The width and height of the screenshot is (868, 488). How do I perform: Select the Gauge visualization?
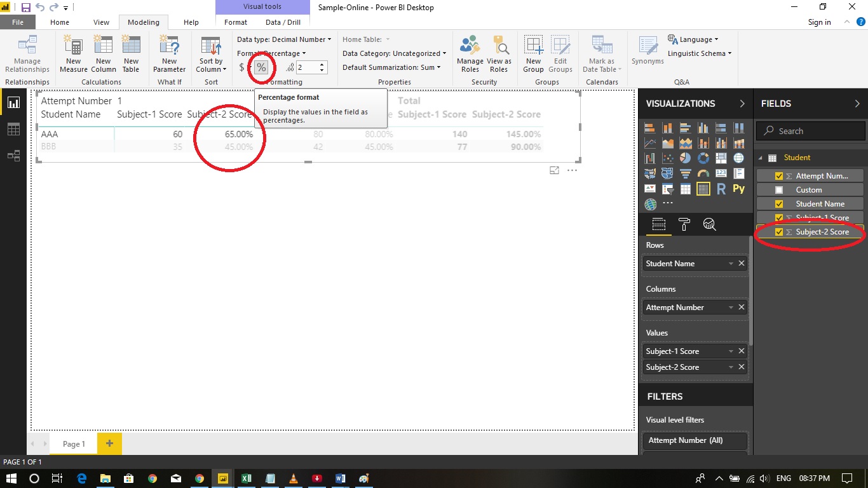pyautogui.click(x=703, y=173)
